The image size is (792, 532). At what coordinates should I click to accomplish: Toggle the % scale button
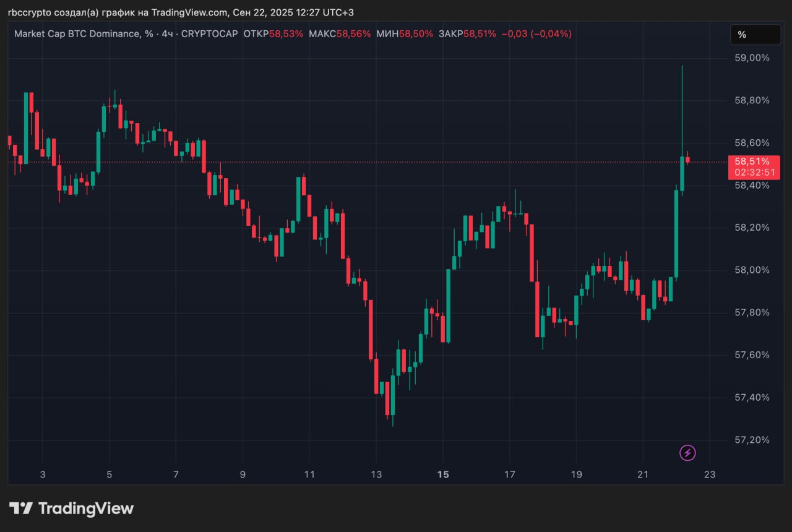point(755,35)
